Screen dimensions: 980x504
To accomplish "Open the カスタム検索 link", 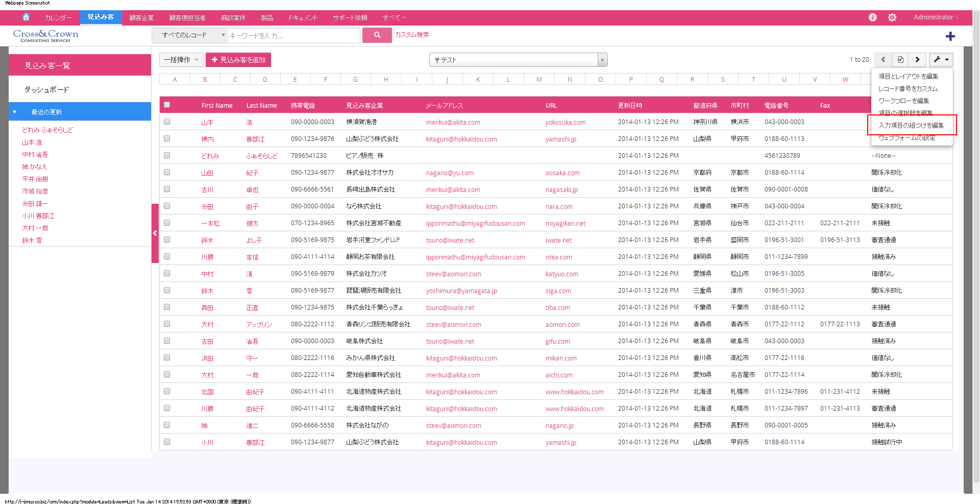I will coord(412,35).
